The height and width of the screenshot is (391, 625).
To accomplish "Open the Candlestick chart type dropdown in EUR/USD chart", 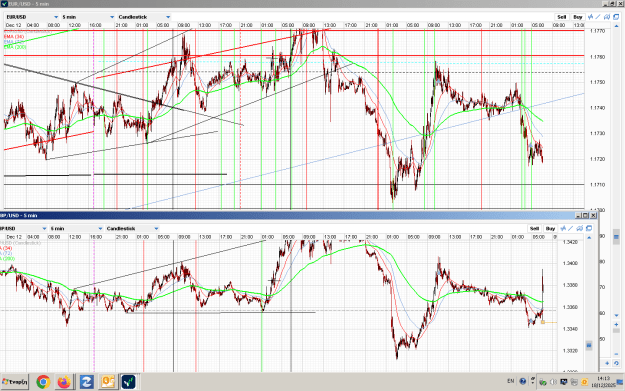I will pos(144,17).
